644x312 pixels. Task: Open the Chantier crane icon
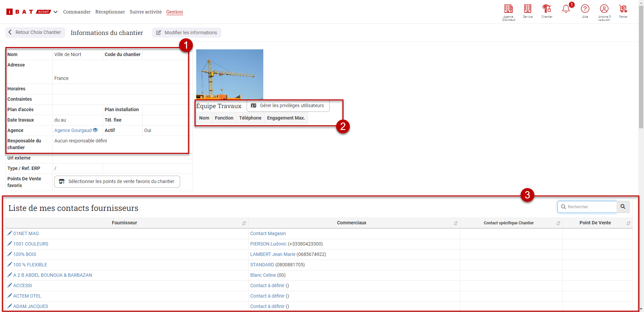[547, 9]
